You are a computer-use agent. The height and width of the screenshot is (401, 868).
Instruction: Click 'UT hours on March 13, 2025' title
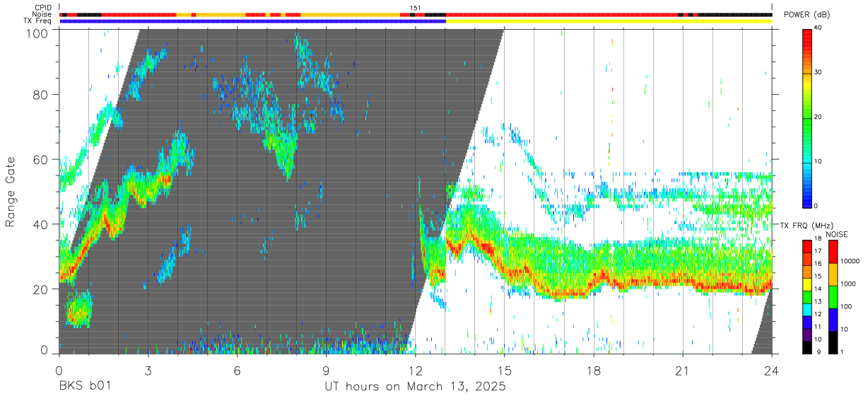click(415, 387)
